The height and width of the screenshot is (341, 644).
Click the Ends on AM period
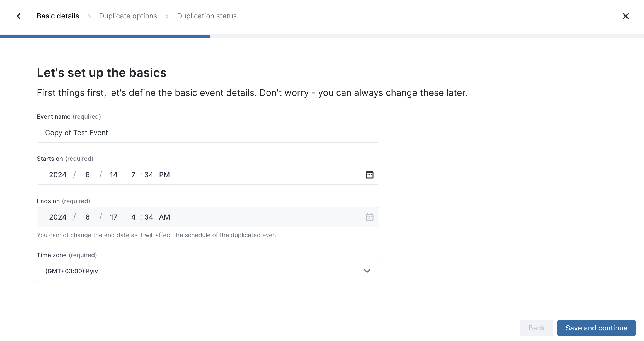(164, 217)
